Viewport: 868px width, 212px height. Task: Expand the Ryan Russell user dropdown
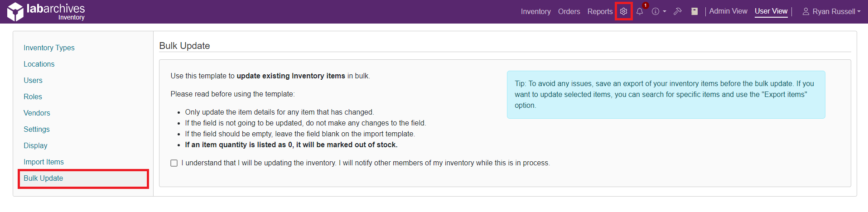point(831,12)
